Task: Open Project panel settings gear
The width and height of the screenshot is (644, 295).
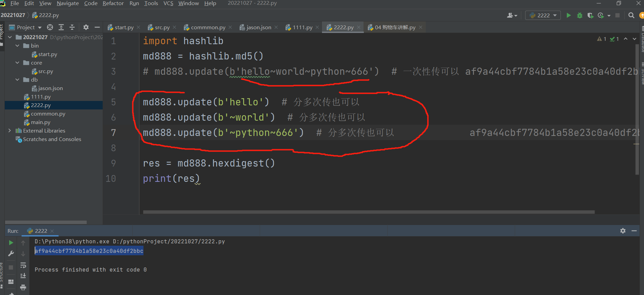Action: [86, 27]
